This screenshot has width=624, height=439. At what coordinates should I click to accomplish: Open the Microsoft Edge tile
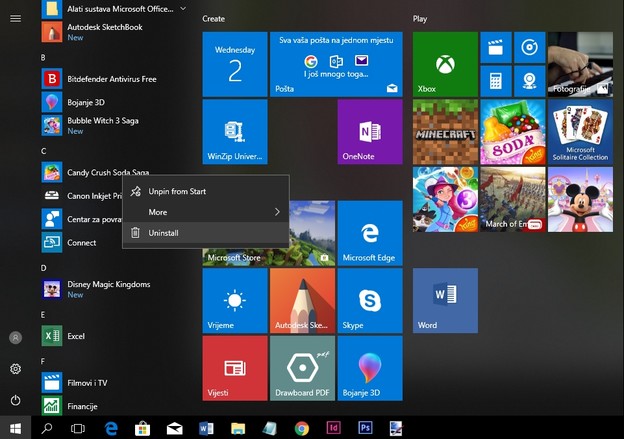[370, 233]
